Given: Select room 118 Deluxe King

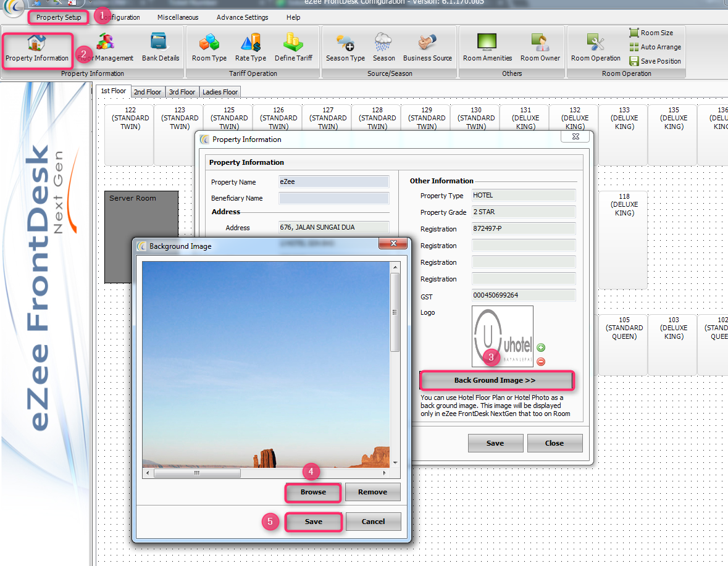Looking at the screenshot, I should [624, 240].
